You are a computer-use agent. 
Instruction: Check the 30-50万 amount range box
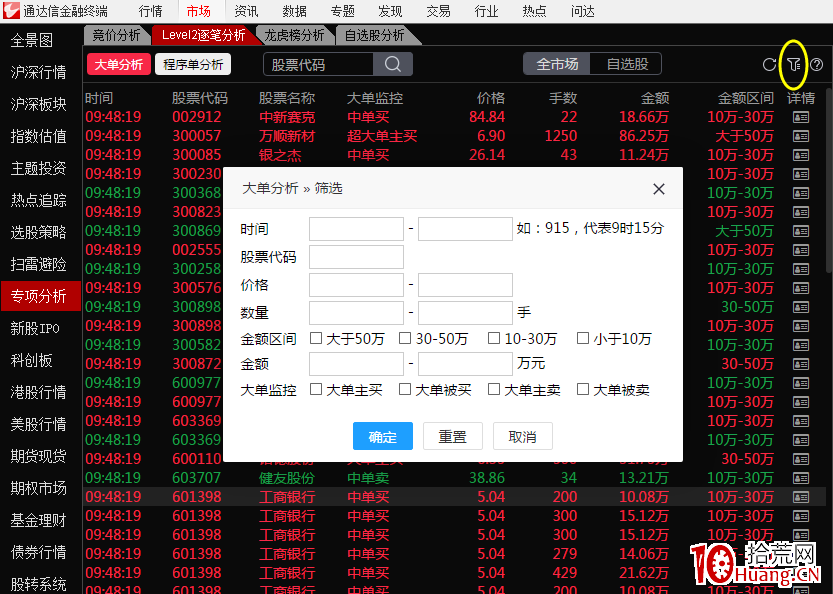click(405, 338)
